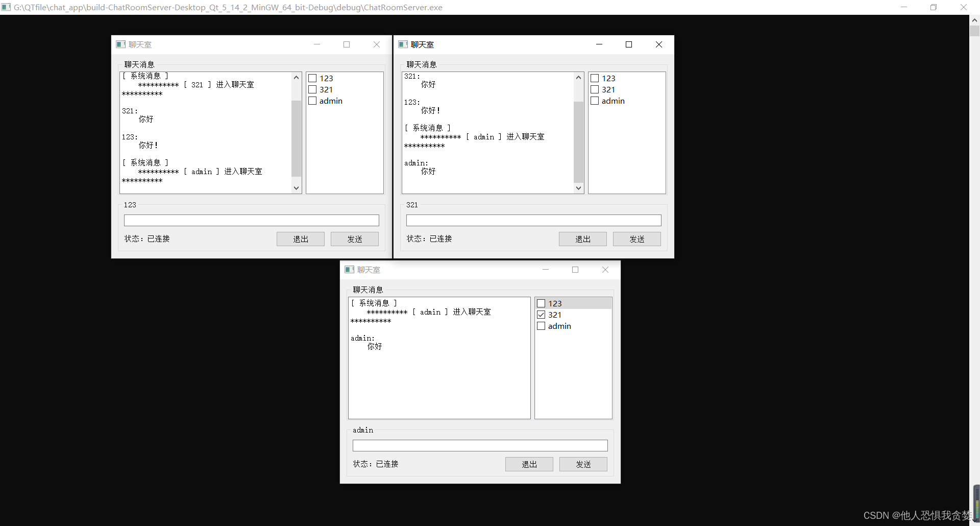
Task: Click 发送 in the admin chat window
Action: point(583,464)
